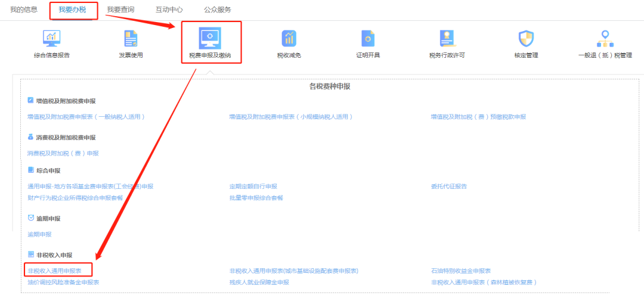Open the 税收减免 chart icon
The image size is (644, 295).
click(x=289, y=39)
